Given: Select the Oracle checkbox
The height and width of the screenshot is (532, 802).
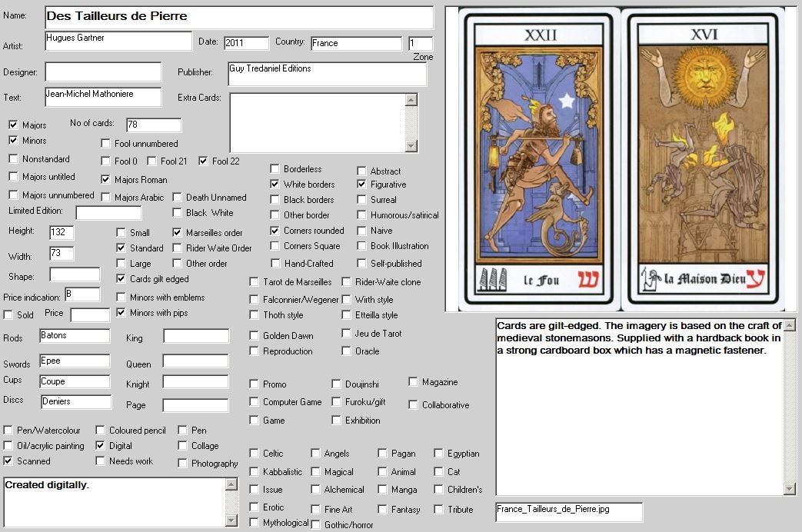Looking at the screenshot, I should click(x=347, y=351).
